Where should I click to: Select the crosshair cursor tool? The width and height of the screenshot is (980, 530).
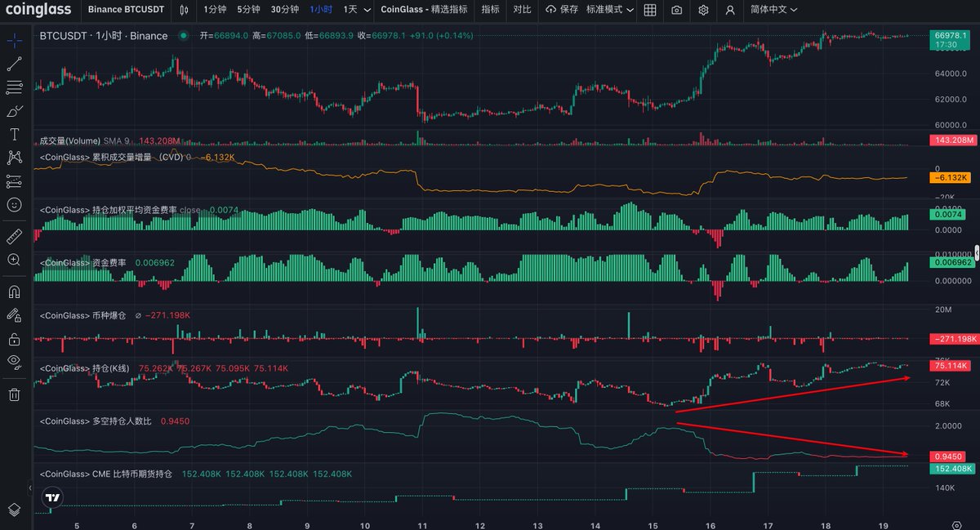(x=14, y=40)
